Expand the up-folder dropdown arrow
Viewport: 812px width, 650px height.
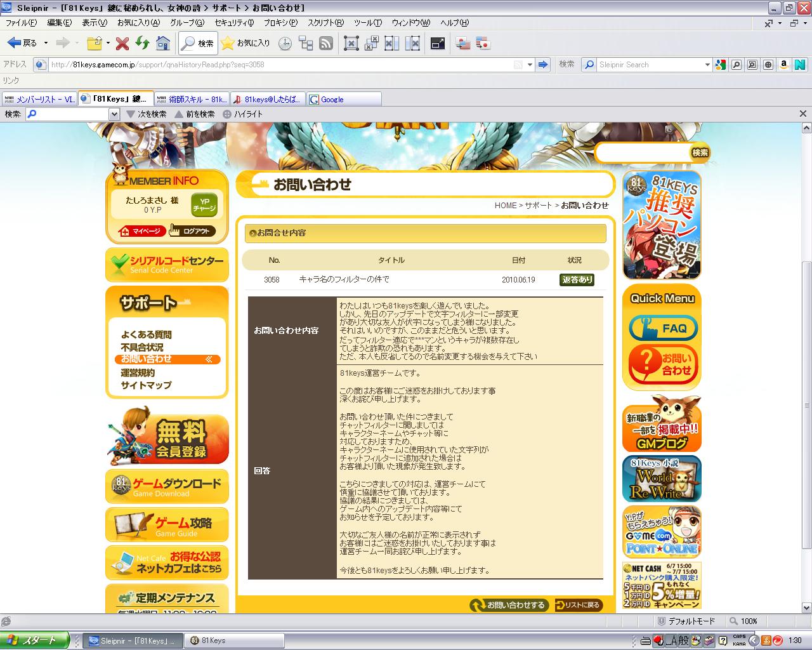(108, 43)
